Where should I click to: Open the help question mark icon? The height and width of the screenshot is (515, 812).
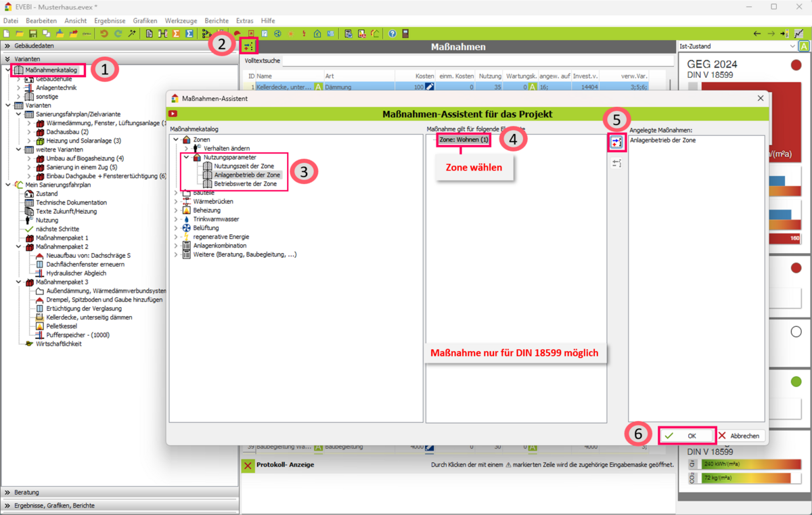pyautogui.click(x=392, y=33)
